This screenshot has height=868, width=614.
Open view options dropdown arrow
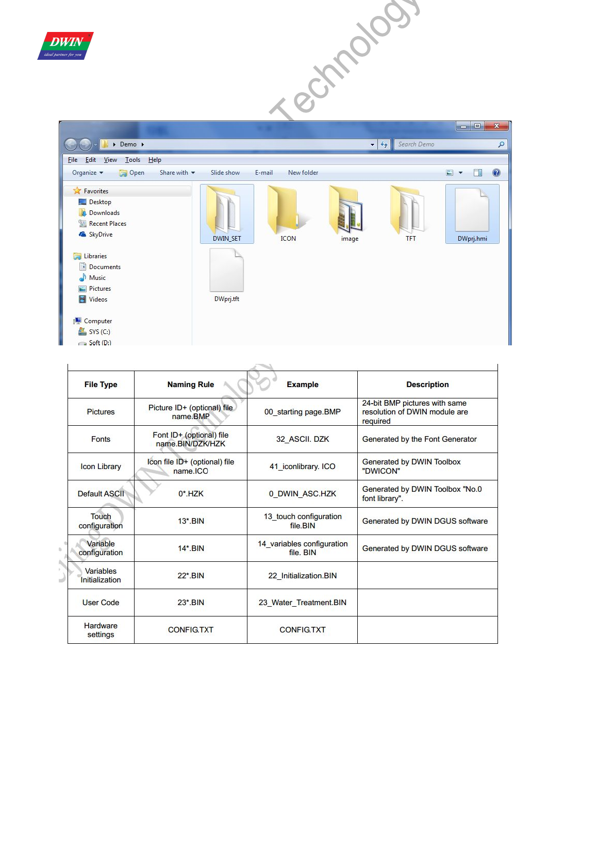(460, 173)
